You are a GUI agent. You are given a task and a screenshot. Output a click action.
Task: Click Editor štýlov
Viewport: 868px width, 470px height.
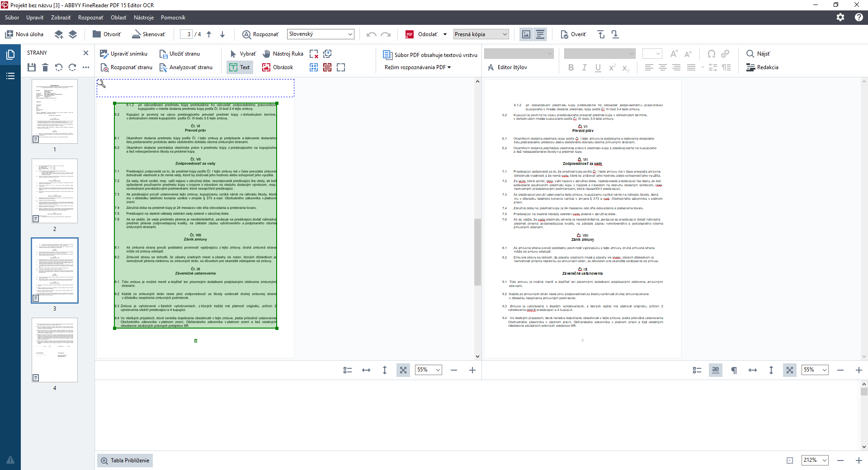[x=507, y=67]
